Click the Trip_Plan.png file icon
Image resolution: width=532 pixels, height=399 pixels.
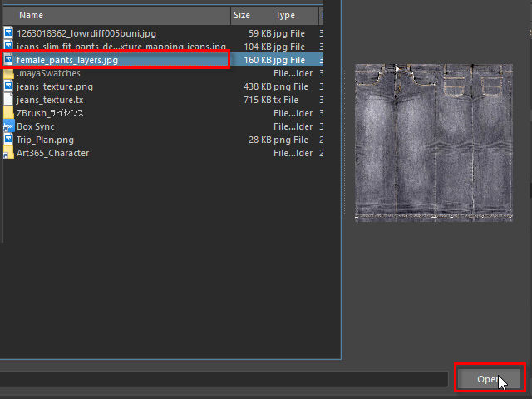coord(8,140)
